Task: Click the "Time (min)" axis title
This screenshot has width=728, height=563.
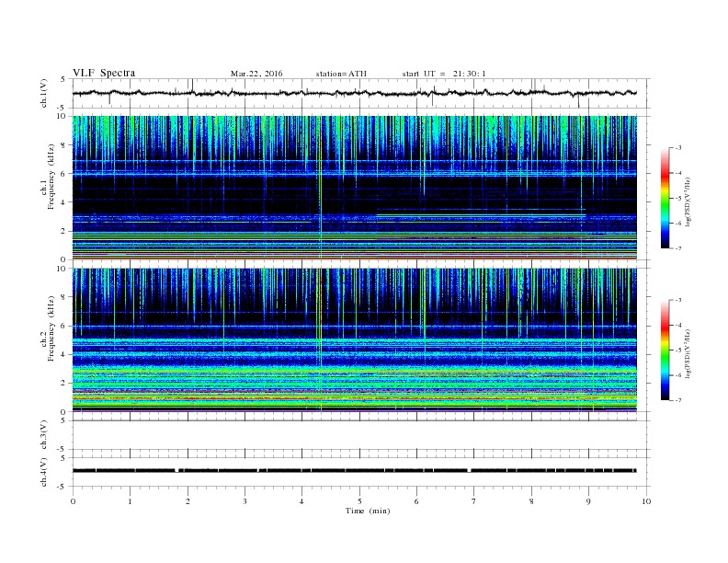Action: 368,511
